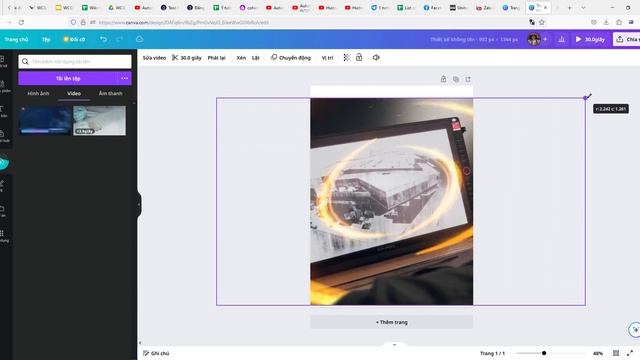Undo the last action
The width and height of the screenshot is (640, 360).
(x=103, y=39)
